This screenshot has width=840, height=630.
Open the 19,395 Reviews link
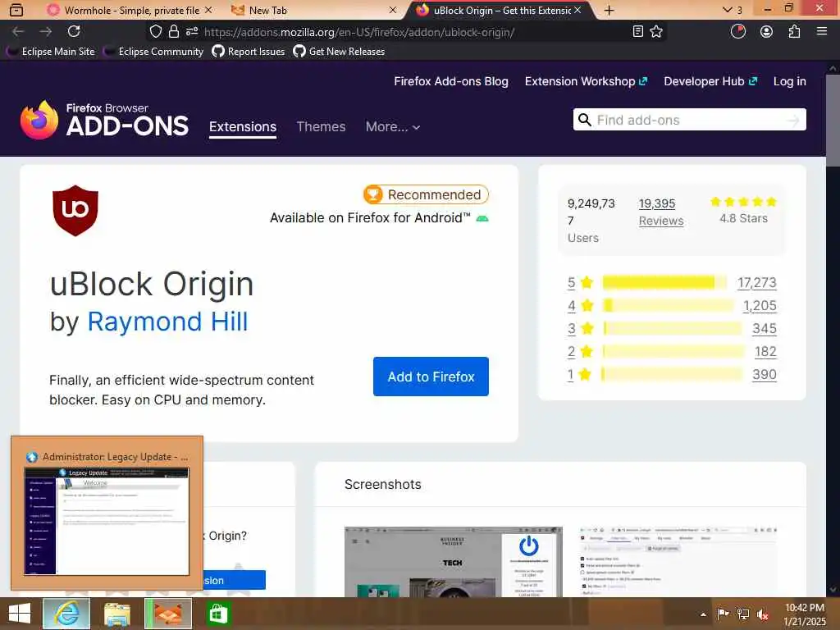[660, 212]
